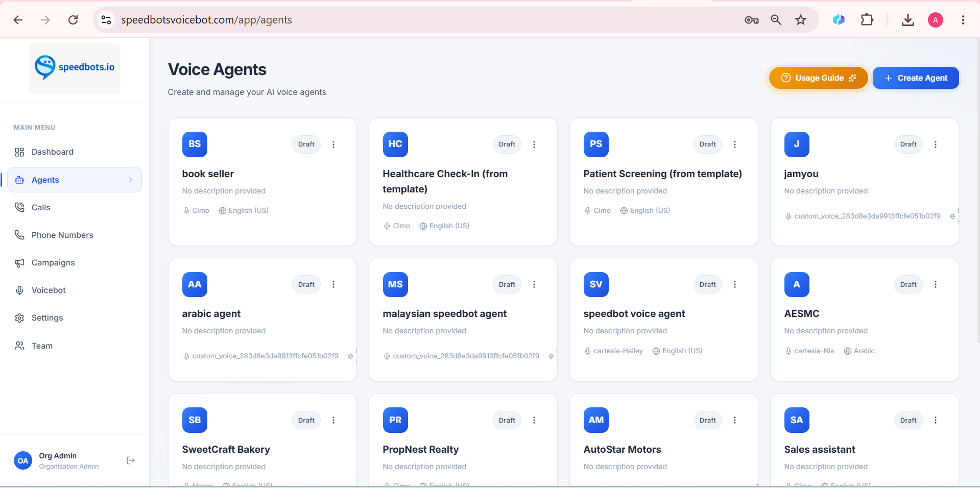
Task: Open the Calls section
Action: 75,207
